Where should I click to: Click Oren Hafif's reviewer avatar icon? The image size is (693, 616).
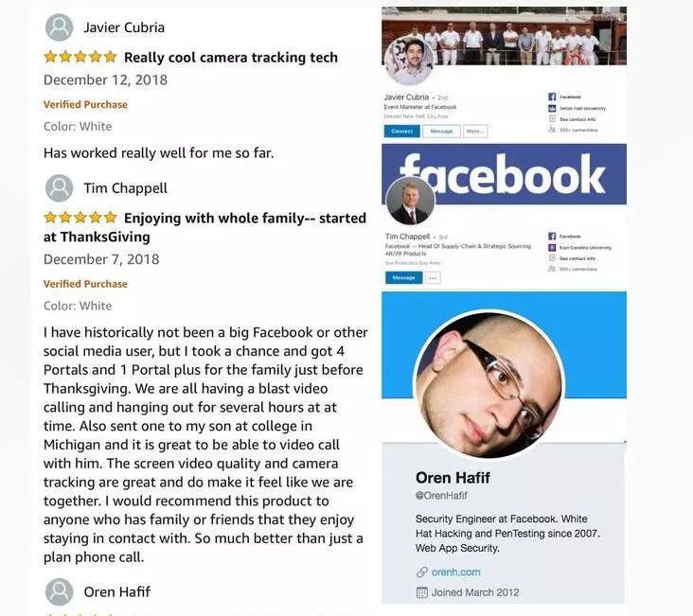(60, 591)
